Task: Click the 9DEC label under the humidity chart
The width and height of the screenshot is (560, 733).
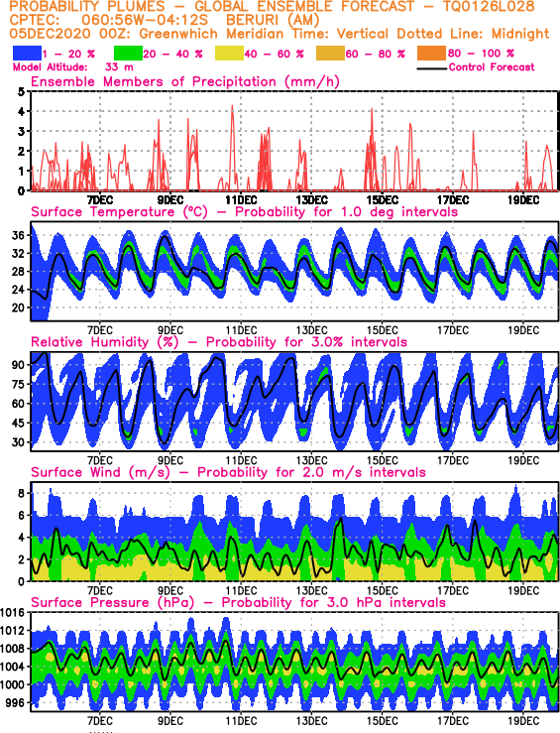Action: pos(170,460)
